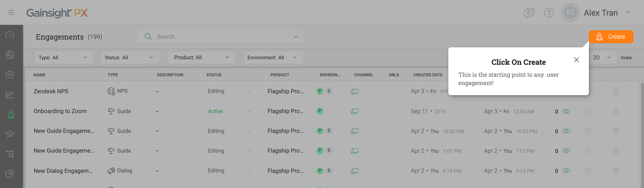Image resolution: width=644 pixels, height=188 pixels.
Task: Click eye icon for 10:52 PM Guide engagement
Action: pyautogui.click(x=566, y=131)
